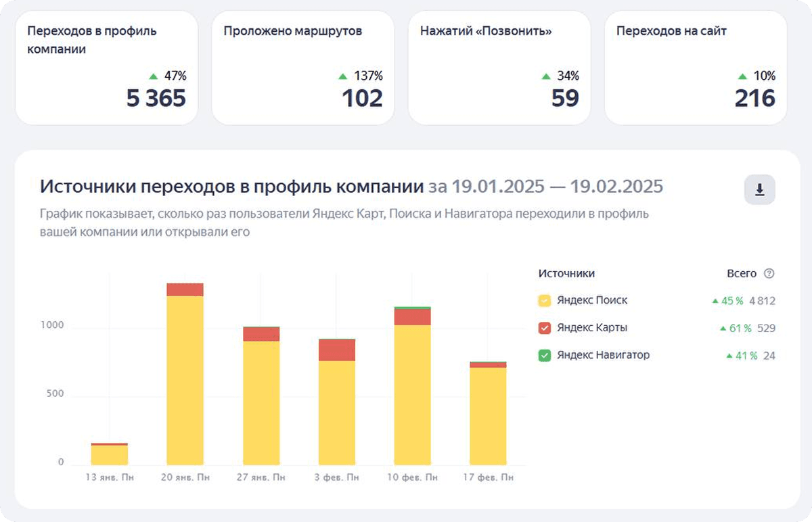The width and height of the screenshot is (812, 522).
Task: Click the 34% growth indicator
Action: click(x=560, y=76)
